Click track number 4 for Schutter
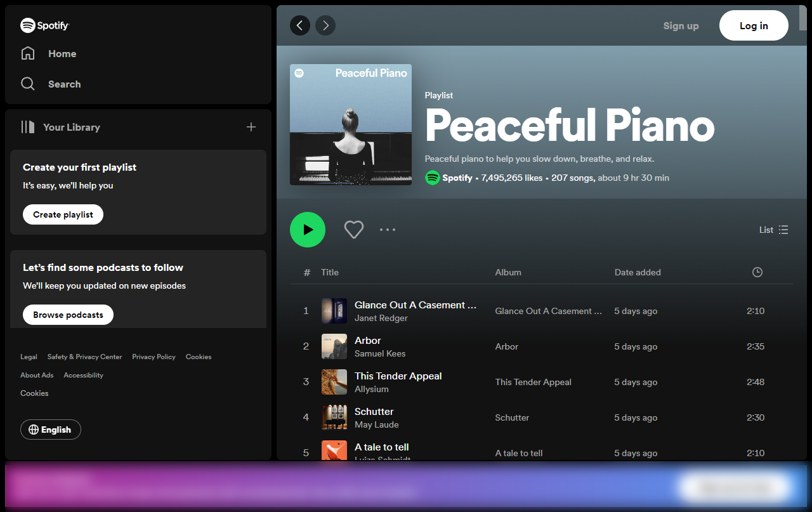Screen dimensions: 812x512 (x=306, y=417)
